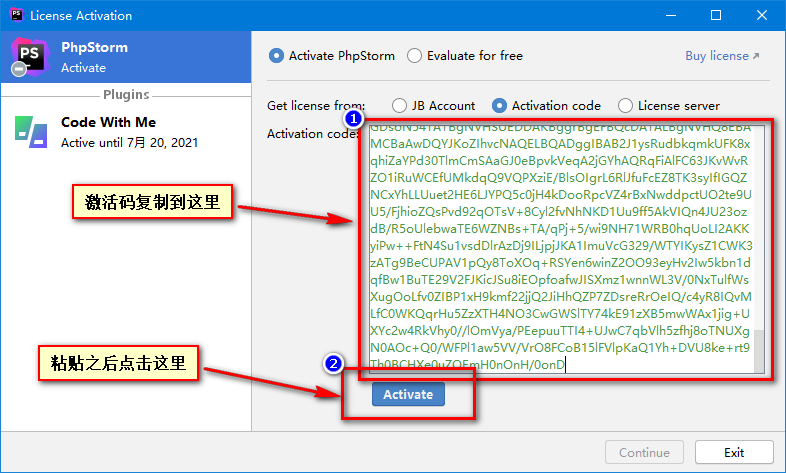
Task: Click the activation code vertical scrollbar
Action: coord(759,351)
